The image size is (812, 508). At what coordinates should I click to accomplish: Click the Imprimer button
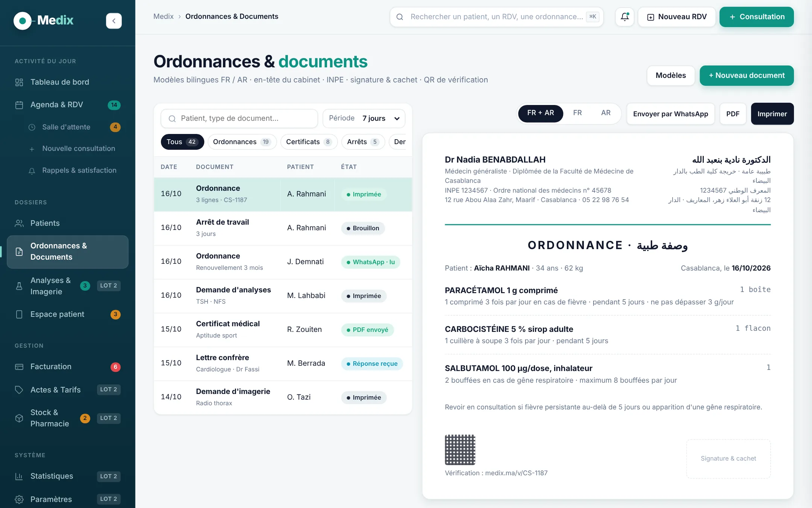point(772,114)
